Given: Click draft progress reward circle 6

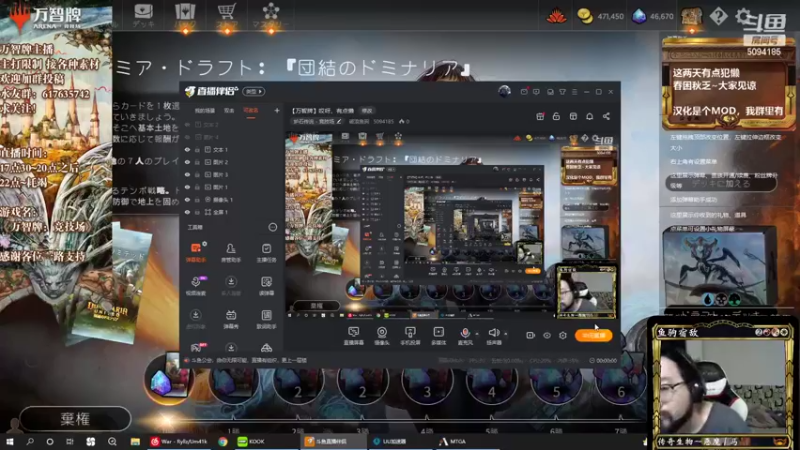Looking at the screenshot, I should click(620, 383).
